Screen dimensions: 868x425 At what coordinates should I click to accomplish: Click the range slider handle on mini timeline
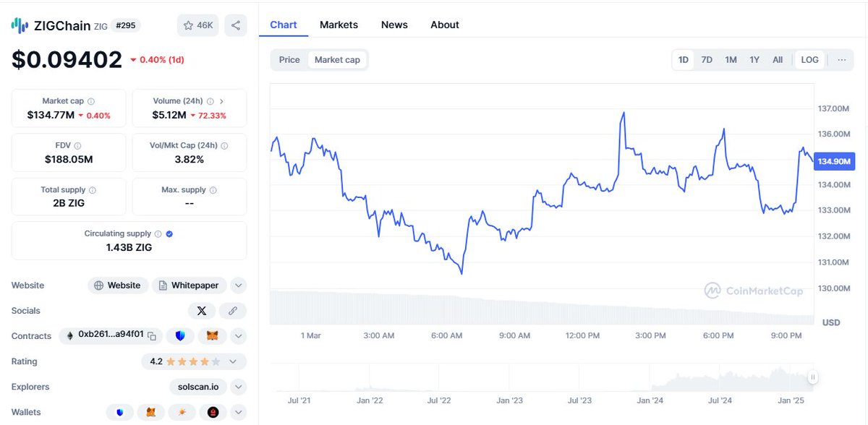pos(813,377)
